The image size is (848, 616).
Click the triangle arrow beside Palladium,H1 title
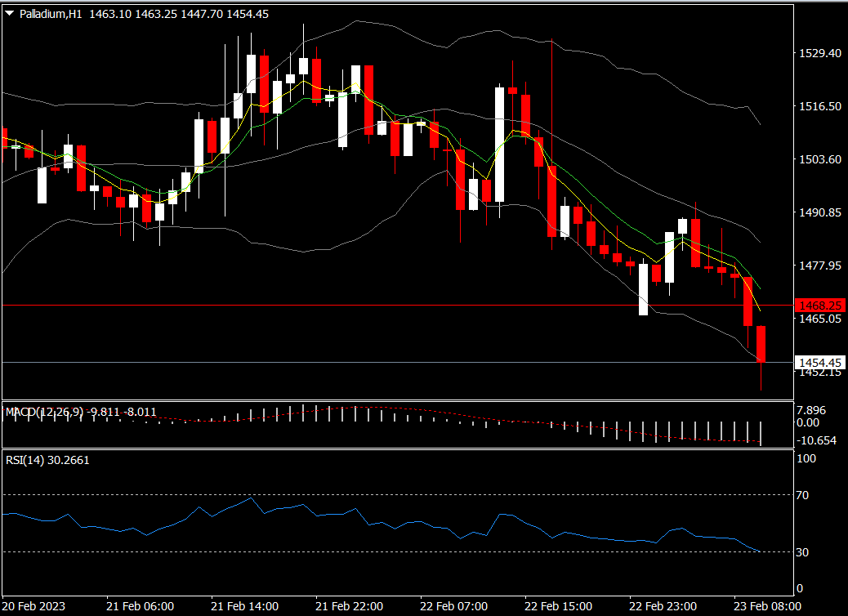click(11, 14)
